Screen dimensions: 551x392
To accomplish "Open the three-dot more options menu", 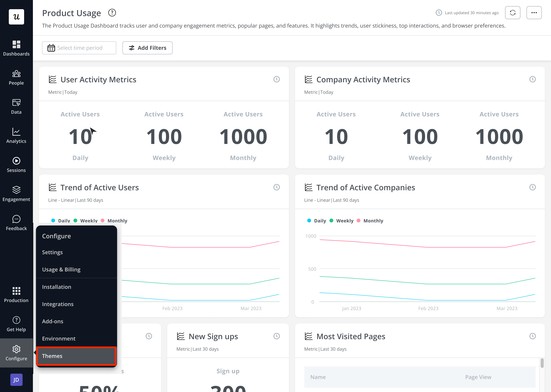I will 534,13.
